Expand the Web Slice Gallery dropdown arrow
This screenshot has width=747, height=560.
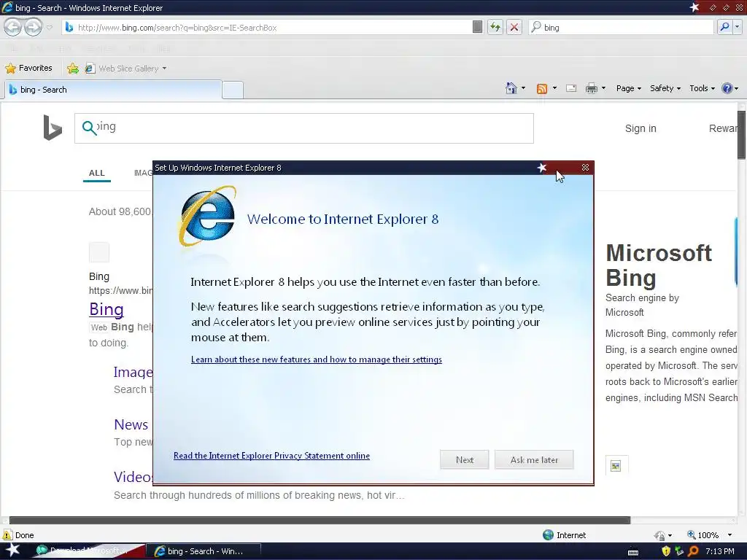(x=164, y=69)
